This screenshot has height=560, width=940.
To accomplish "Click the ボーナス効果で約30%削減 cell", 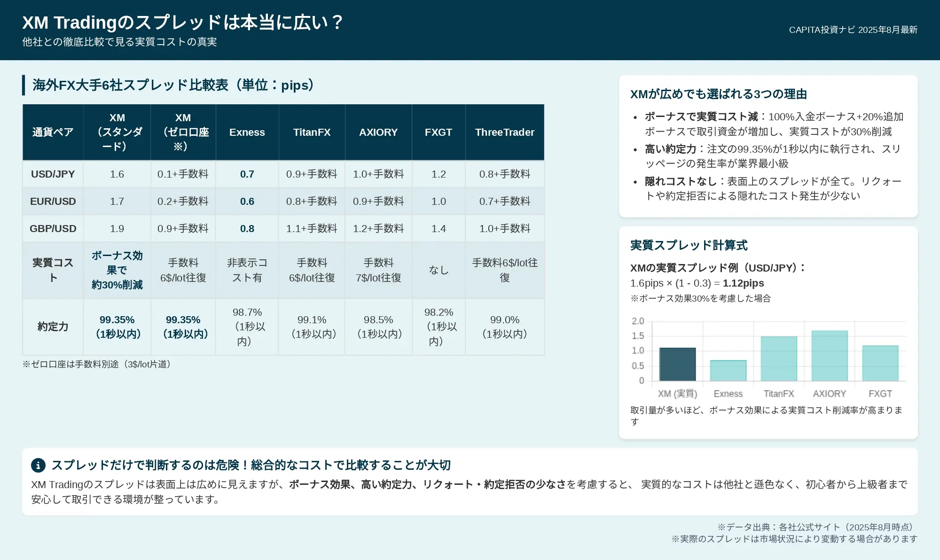I will pyautogui.click(x=117, y=270).
